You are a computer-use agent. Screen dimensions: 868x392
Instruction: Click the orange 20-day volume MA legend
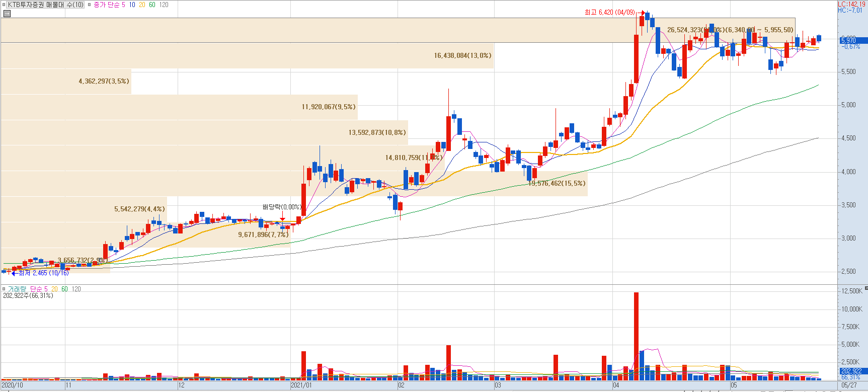click(54, 289)
